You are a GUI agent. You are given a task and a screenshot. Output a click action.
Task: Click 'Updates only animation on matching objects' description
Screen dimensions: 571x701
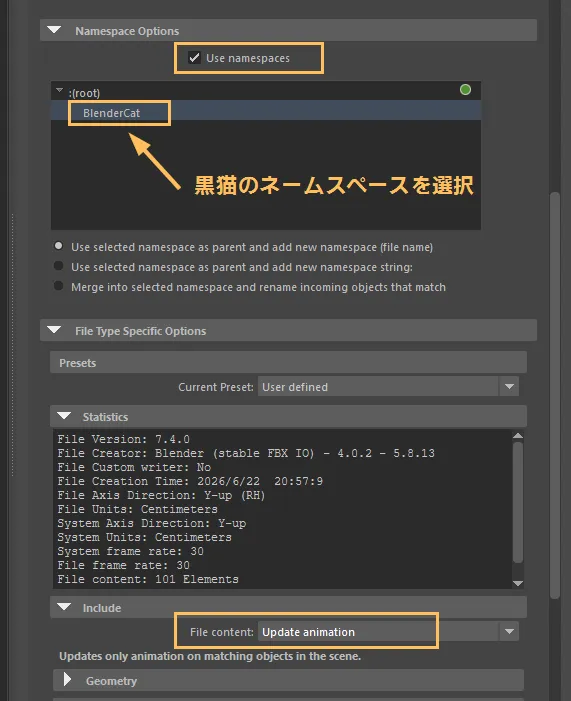210,656
